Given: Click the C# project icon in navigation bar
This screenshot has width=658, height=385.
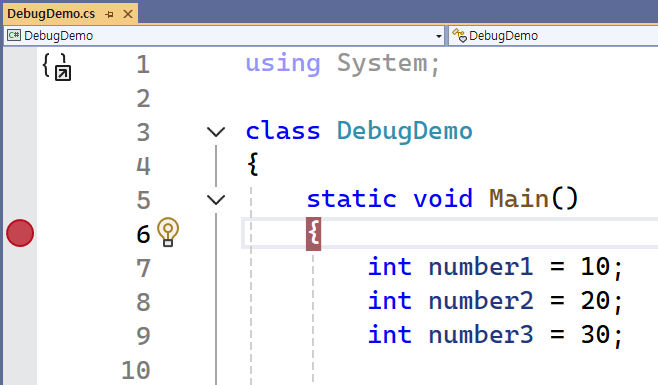Looking at the screenshot, I should 13,35.
